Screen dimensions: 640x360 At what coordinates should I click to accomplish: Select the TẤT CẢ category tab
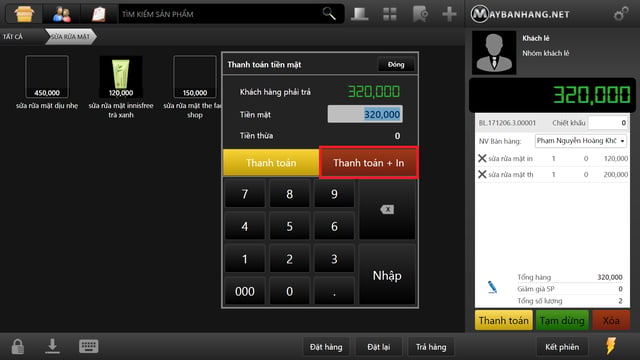[x=13, y=37]
